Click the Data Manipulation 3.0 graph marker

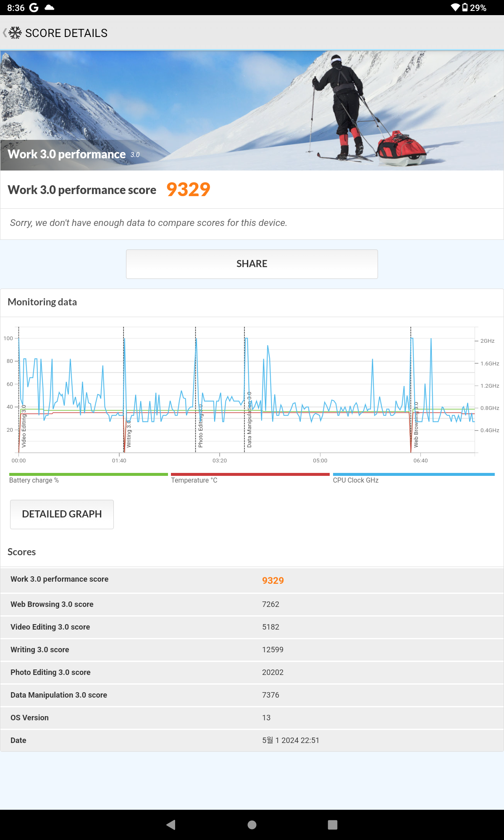pos(249,420)
